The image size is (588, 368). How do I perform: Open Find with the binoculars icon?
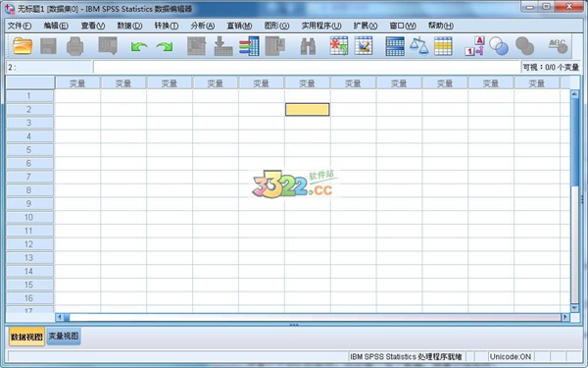(308, 46)
